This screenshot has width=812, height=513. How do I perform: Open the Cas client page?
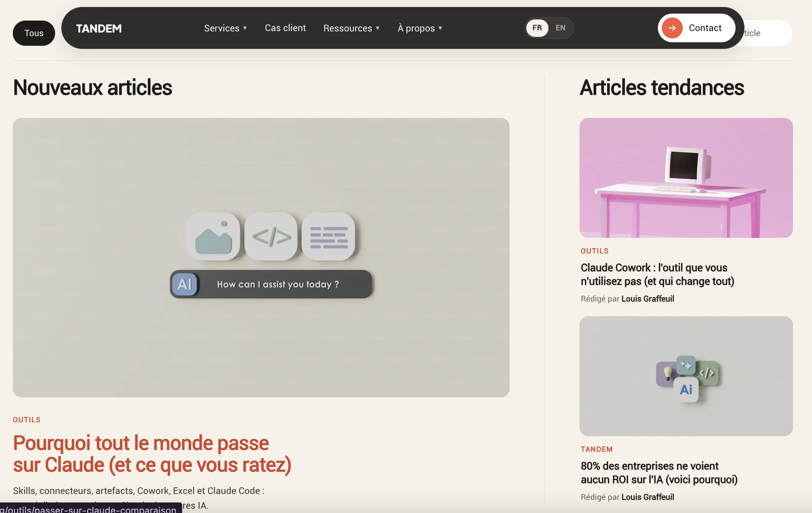tap(285, 28)
